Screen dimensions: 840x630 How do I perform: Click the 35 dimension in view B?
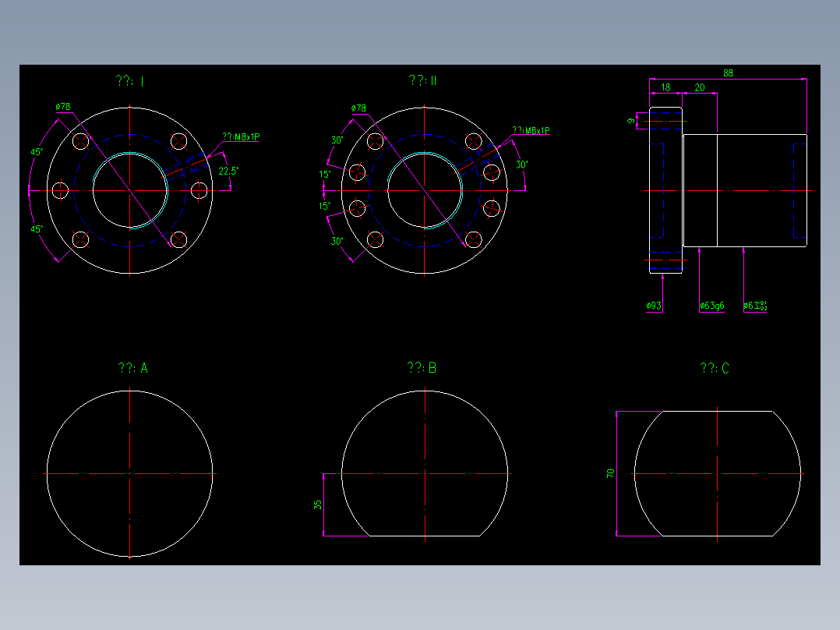[x=318, y=505]
